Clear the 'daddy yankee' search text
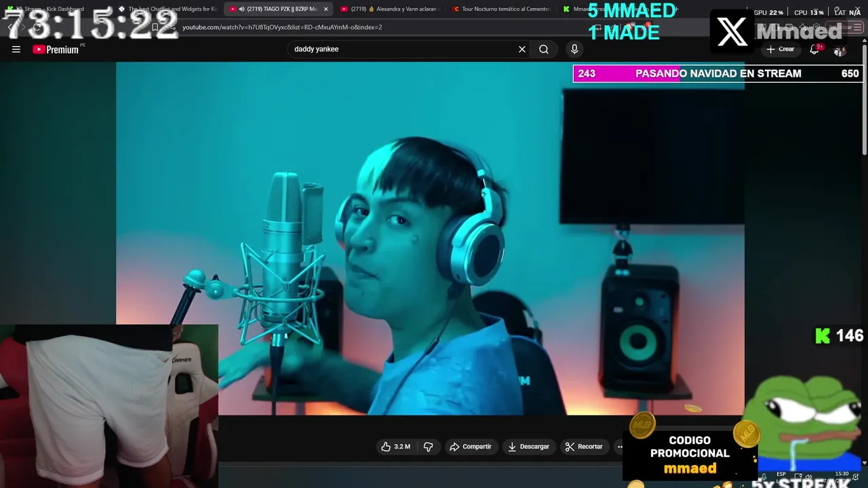868x488 pixels. 522,49
